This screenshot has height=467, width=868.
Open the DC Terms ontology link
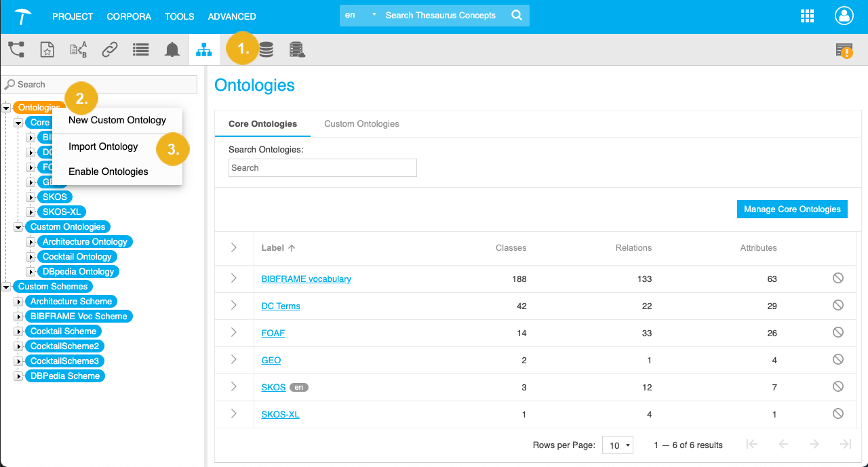[x=280, y=306]
